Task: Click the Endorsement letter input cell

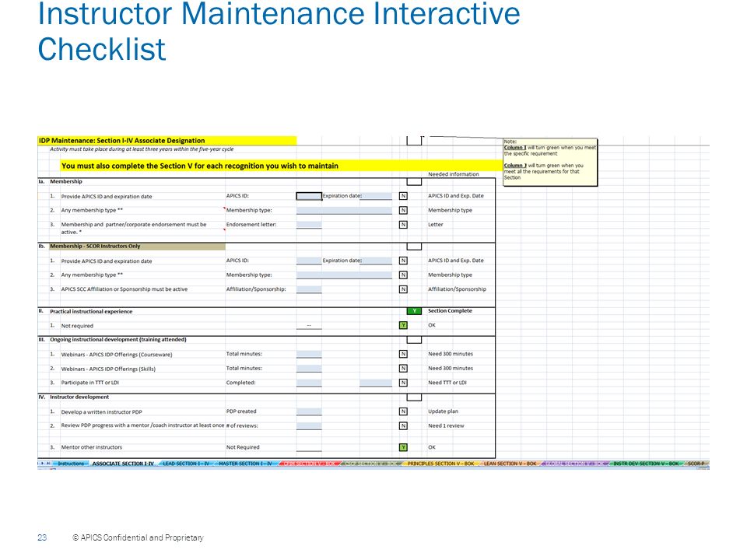Action: 309,224
